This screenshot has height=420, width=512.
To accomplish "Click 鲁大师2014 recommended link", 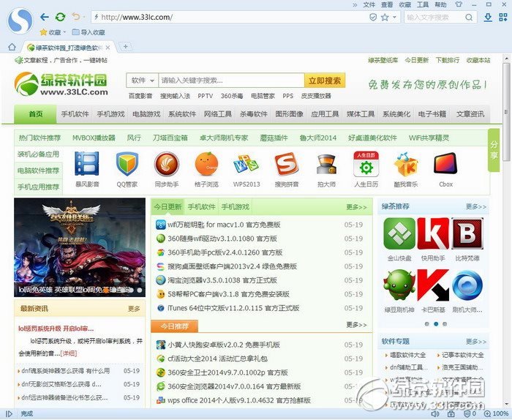I will [x=318, y=138].
